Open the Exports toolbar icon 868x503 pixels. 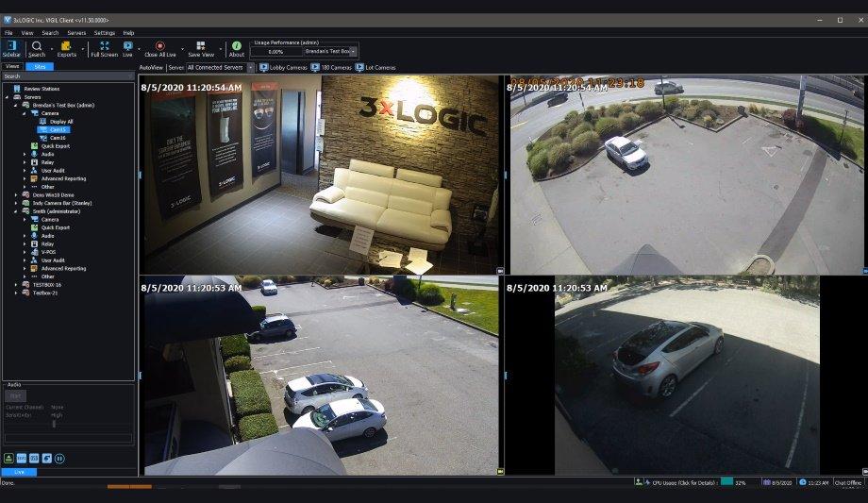66,49
